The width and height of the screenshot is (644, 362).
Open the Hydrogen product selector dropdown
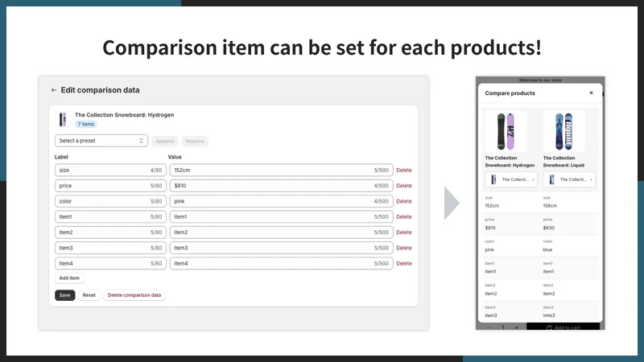coord(511,179)
